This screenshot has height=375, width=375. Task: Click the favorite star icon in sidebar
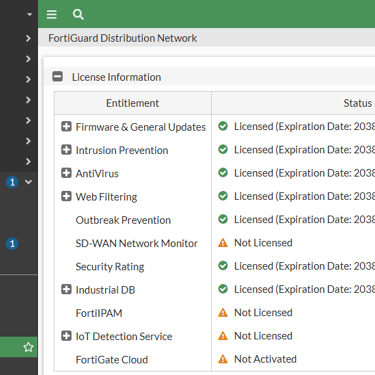(28, 347)
